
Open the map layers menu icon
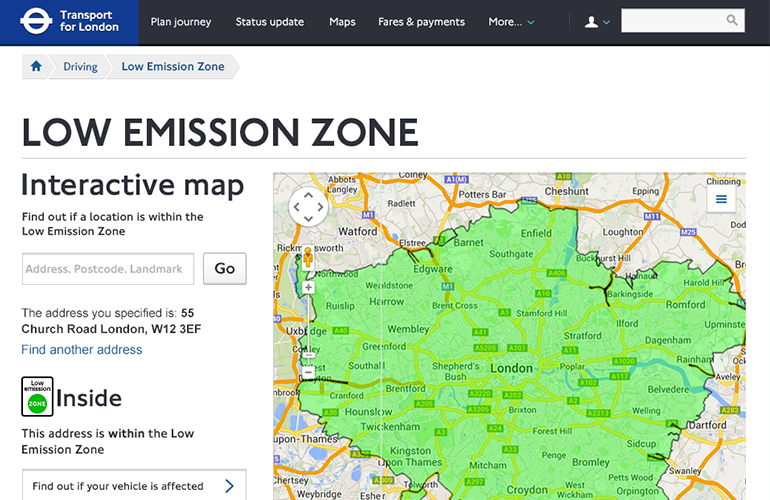coord(720,200)
